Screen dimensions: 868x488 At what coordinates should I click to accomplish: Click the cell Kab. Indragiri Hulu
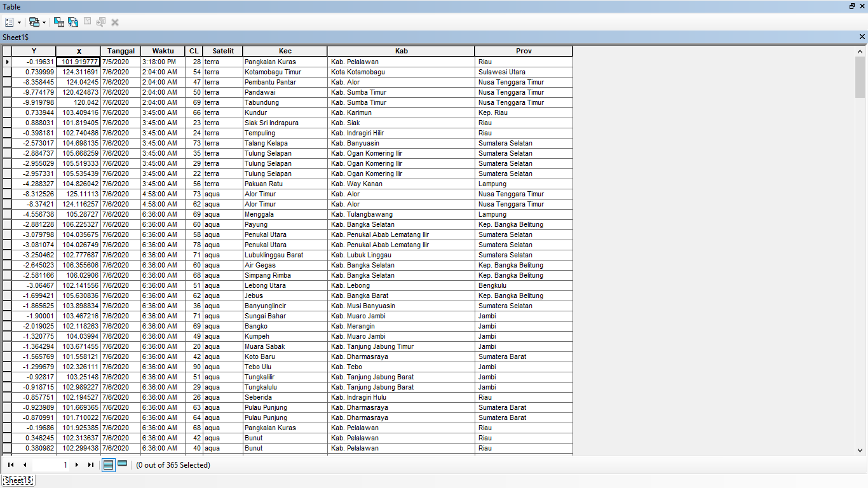pos(402,397)
